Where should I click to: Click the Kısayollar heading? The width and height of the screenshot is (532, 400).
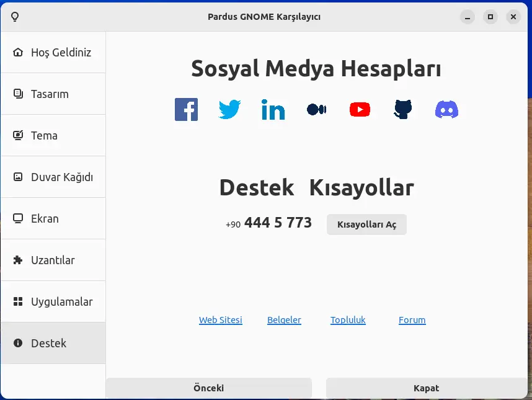click(x=361, y=188)
